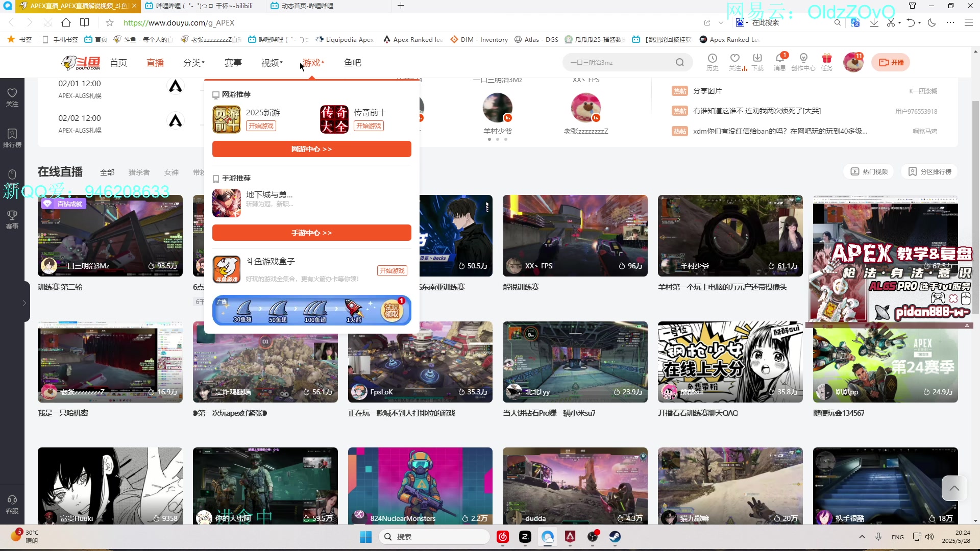Open the history (历史) clock icon
Image resolution: width=980 pixels, height=551 pixels.
(x=712, y=62)
